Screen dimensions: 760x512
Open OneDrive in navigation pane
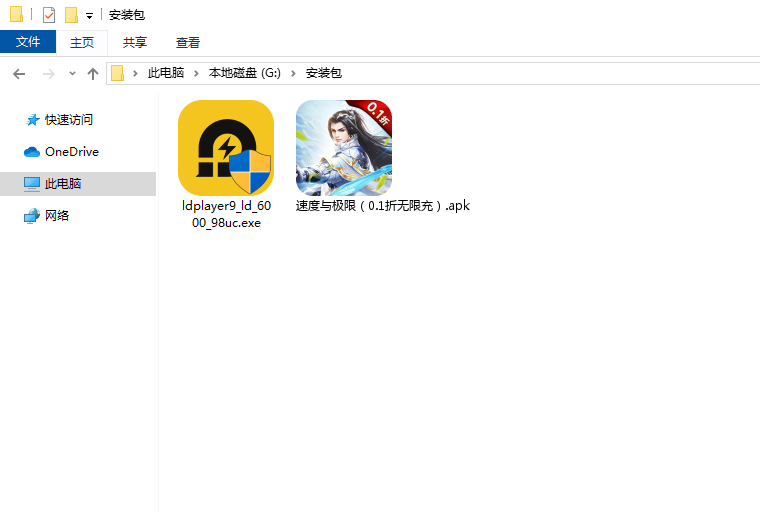[72, 152]
